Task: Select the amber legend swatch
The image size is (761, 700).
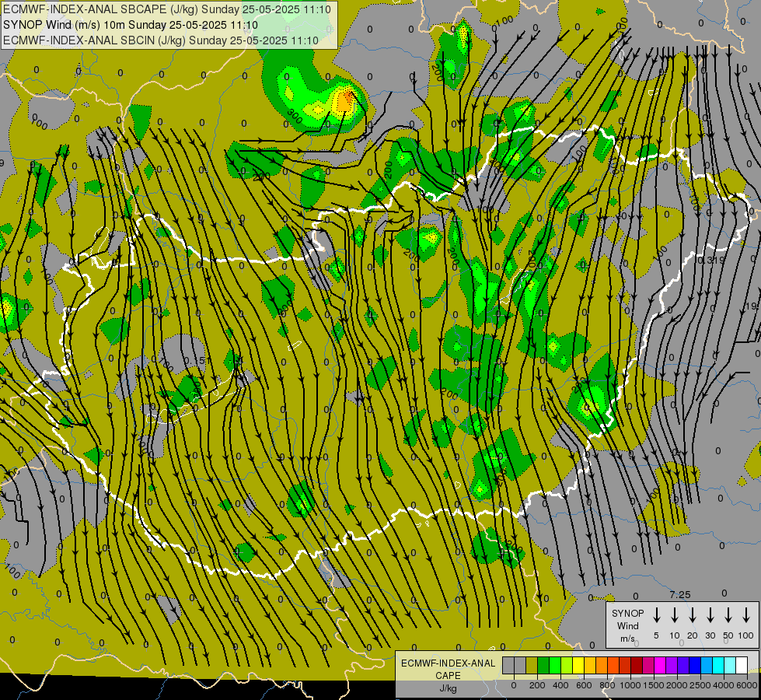Action: 590,666
